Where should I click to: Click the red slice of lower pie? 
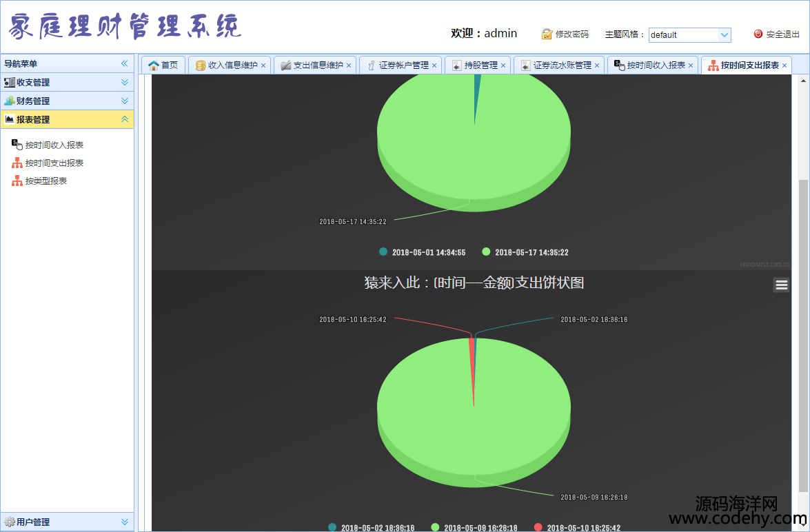tap(472, 362)
